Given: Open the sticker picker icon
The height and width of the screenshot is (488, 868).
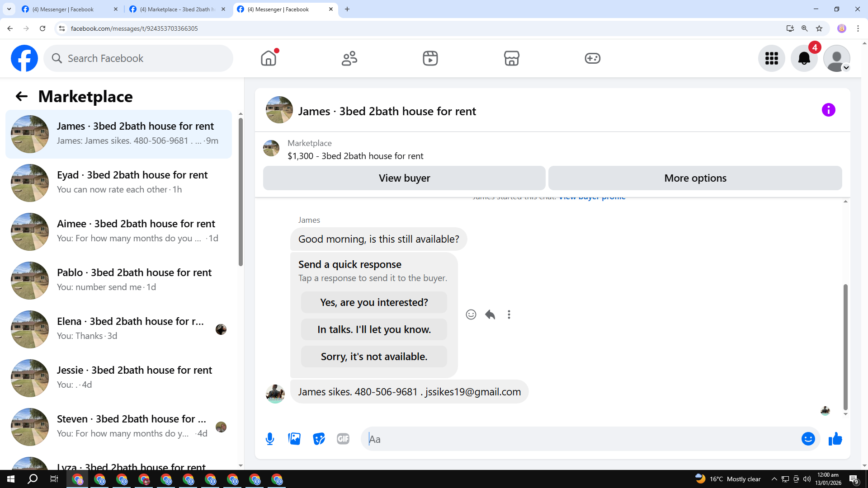Looking at the screenshot, I should [x=319, y=439].
